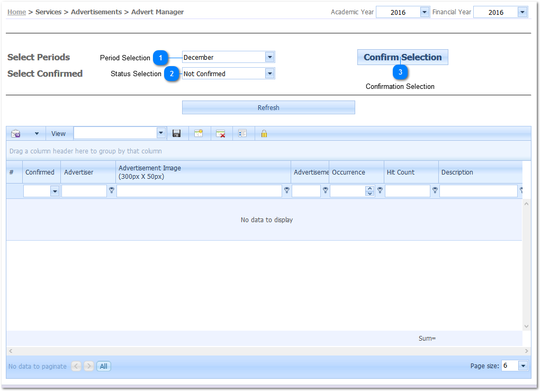Viewport: 541px width, 392px height.
Task: Click the export mail icon in grid toolbar
Action: tap(16, 134)
